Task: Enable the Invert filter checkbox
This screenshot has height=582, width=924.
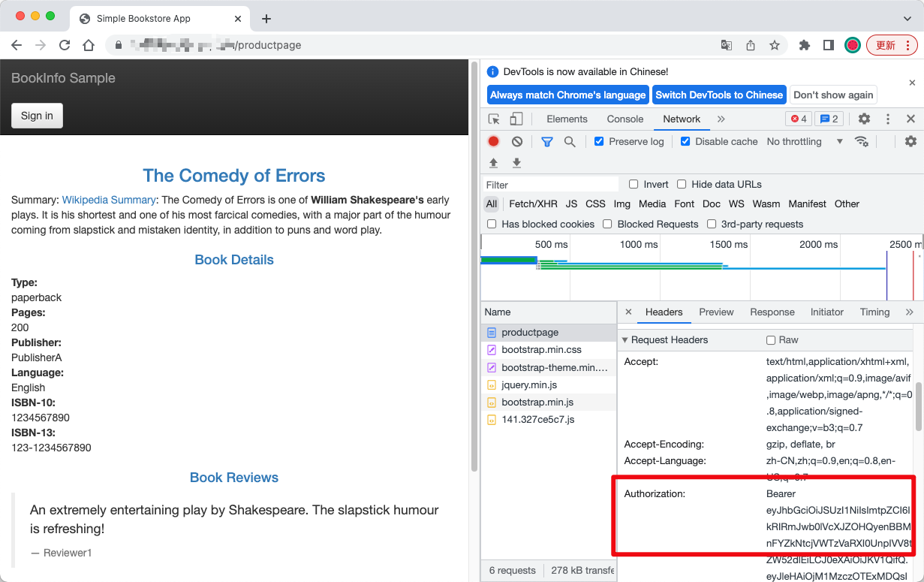Action: click(x=634, y=184)
